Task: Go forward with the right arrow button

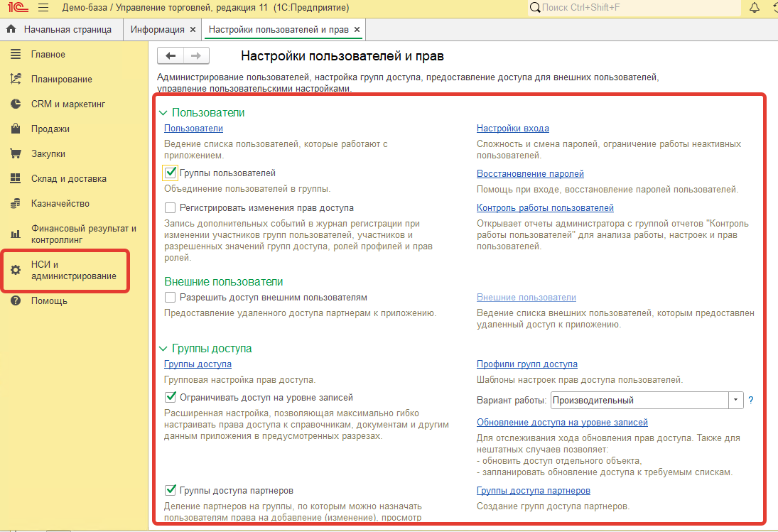Action: click(x=197, y=55)
